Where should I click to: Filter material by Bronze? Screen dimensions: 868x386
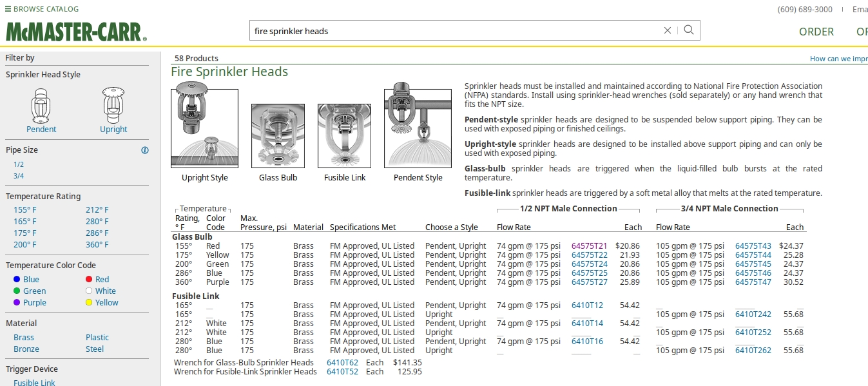coord(26,349)
